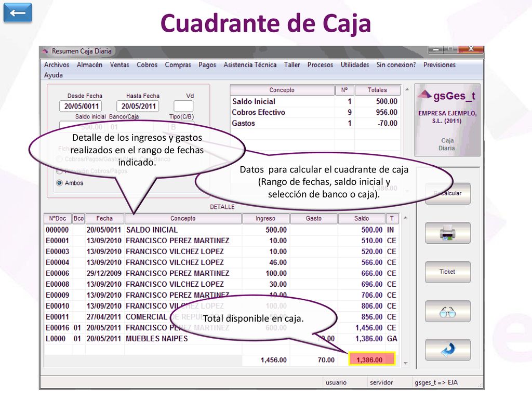
Task: Click the Gasto column header
Action: 313,219
